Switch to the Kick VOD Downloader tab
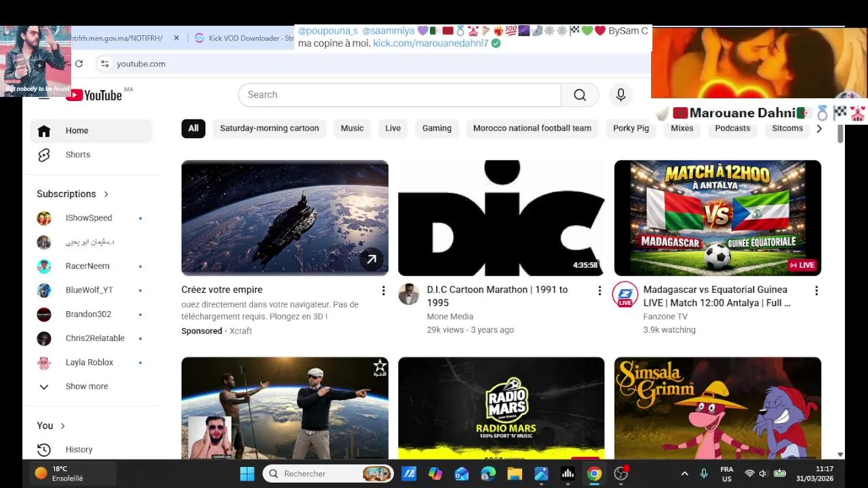Screen dimensions: 868x488 point(244,39)
